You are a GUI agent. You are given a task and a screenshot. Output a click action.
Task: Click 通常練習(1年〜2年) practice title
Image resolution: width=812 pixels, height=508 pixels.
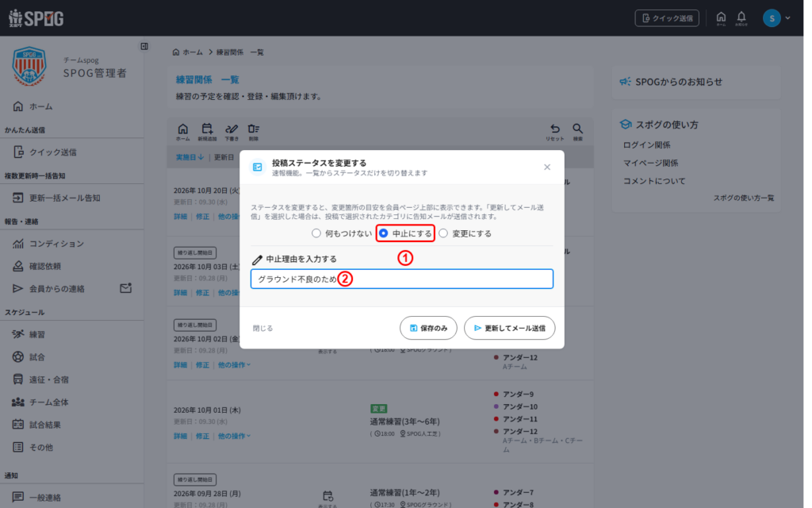(x=405, y=492)
